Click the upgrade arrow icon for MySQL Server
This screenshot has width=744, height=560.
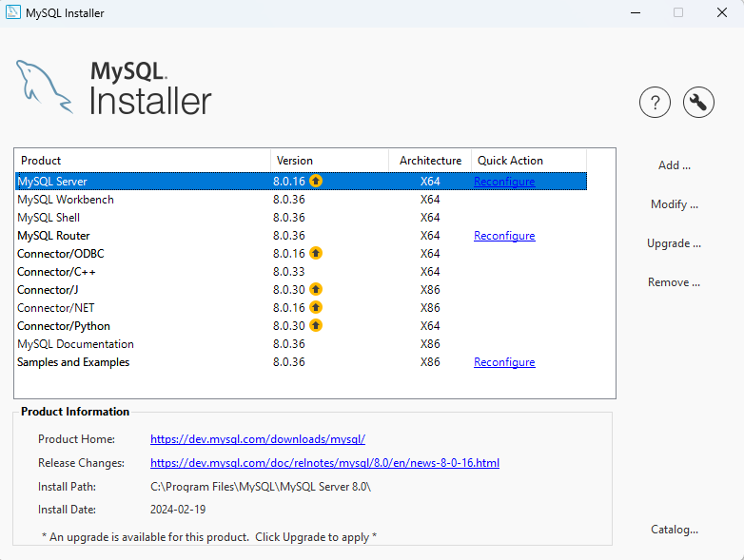click(x=316, y=181)
